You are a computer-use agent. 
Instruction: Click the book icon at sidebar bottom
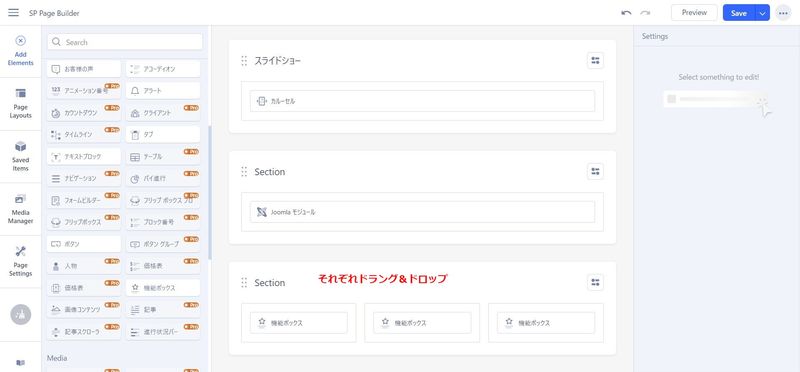(x=20, y=363)
